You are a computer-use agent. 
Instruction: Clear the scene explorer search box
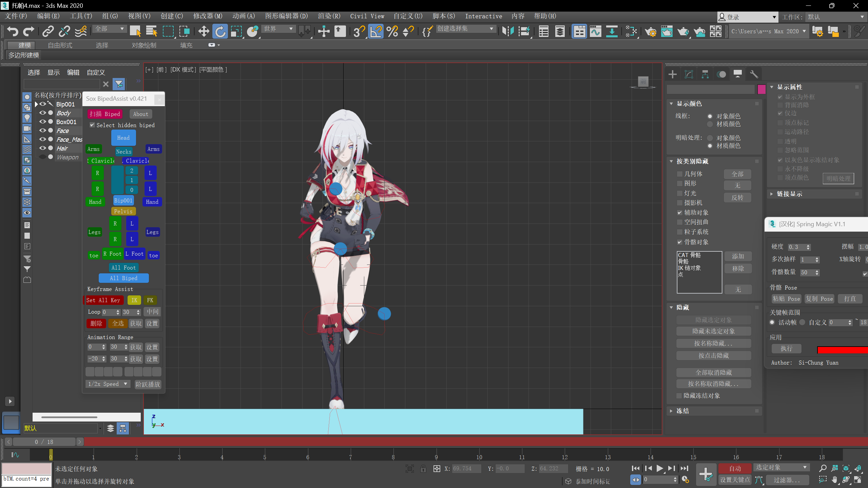click(106, 84)
